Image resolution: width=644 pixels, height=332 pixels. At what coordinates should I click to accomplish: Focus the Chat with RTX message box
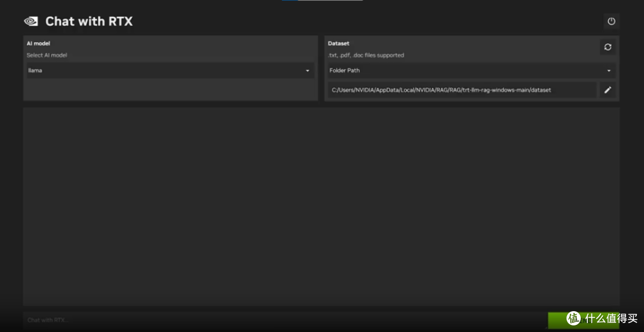286,320
